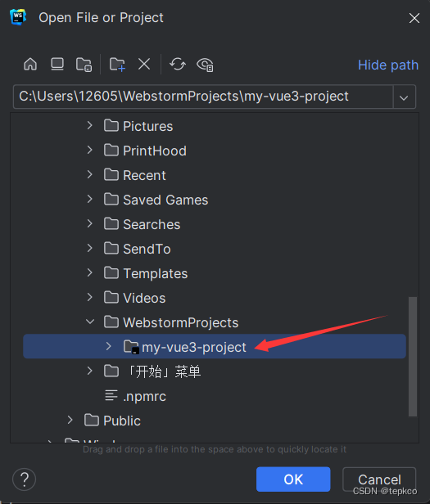Expand the Public folder chevron
Screen dimensions: 430x504
click(70, 420)
